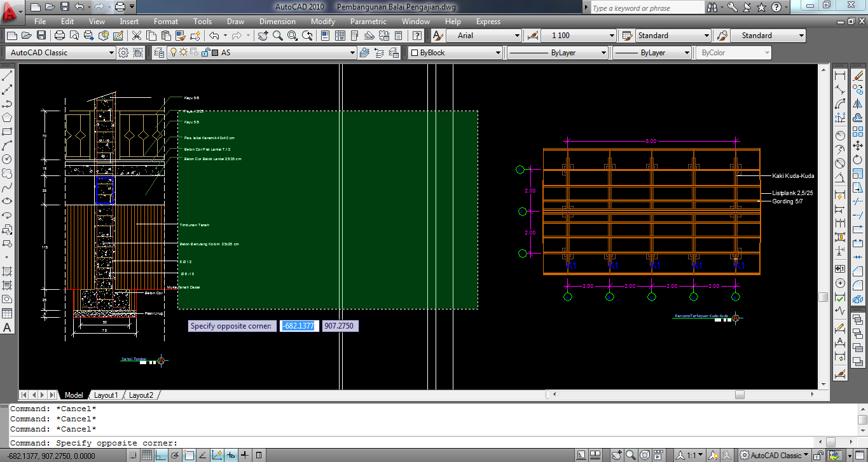Select the Hatch tool in Draw toolbar
The height and width of the screenshot is (462, 868).
[8, 271]
